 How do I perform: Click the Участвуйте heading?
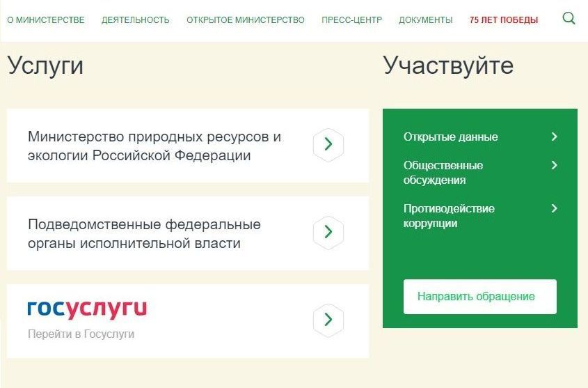[x=448, y=65]
